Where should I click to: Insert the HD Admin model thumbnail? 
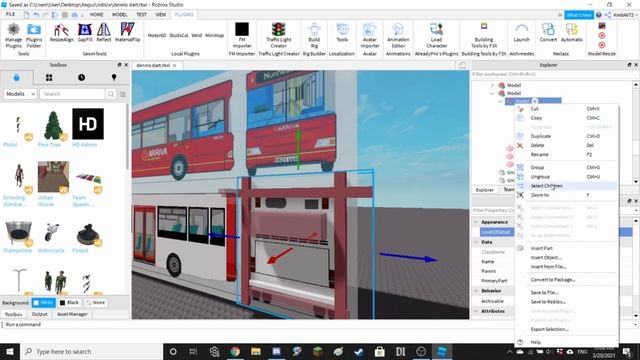click(x=88, y=124)
